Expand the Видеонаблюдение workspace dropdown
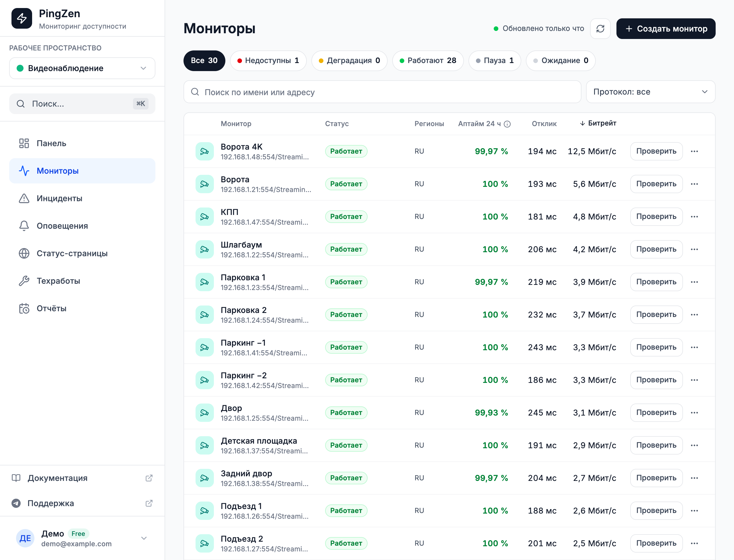Image resolution: width=734 pixels, height=560 pixels. click(x=82, y=68)
